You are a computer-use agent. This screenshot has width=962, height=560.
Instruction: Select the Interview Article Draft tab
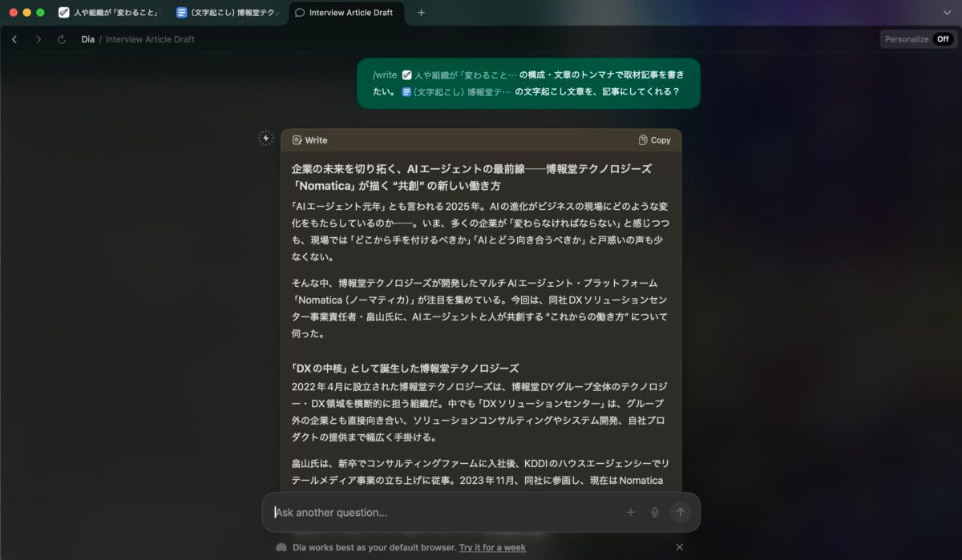coord(345,13)
